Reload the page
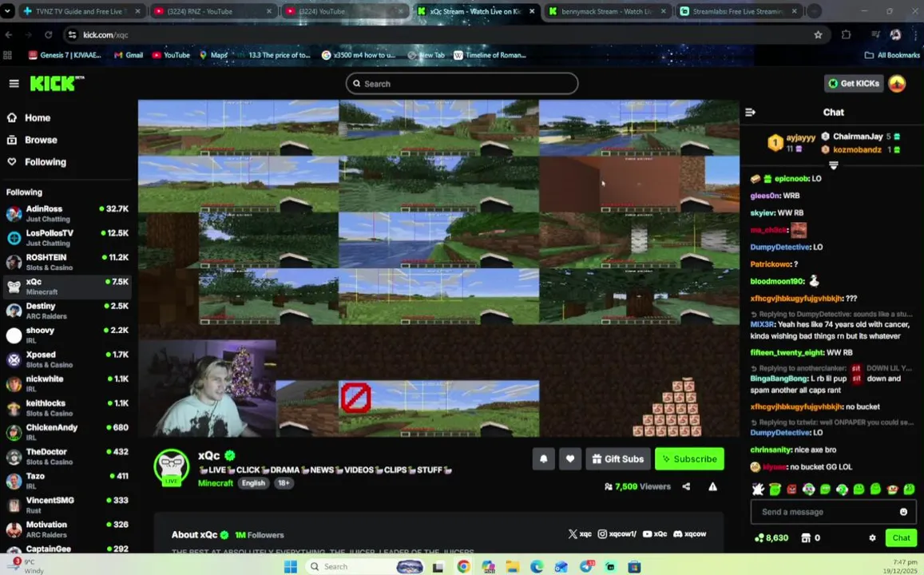The height and width of the screenshot is (575, 924). [x=49, y=35]
